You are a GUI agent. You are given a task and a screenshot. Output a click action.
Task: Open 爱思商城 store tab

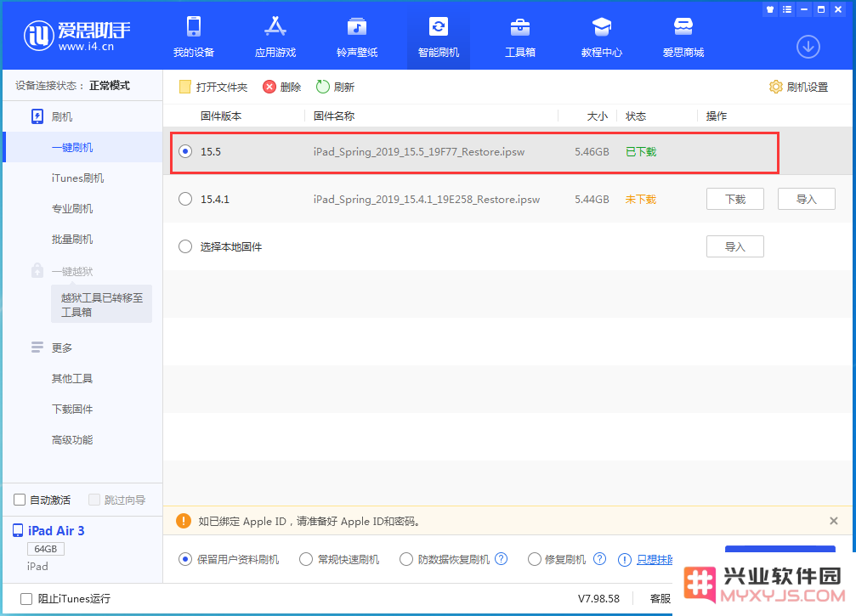pyautogui.click(x=683, y=37)
